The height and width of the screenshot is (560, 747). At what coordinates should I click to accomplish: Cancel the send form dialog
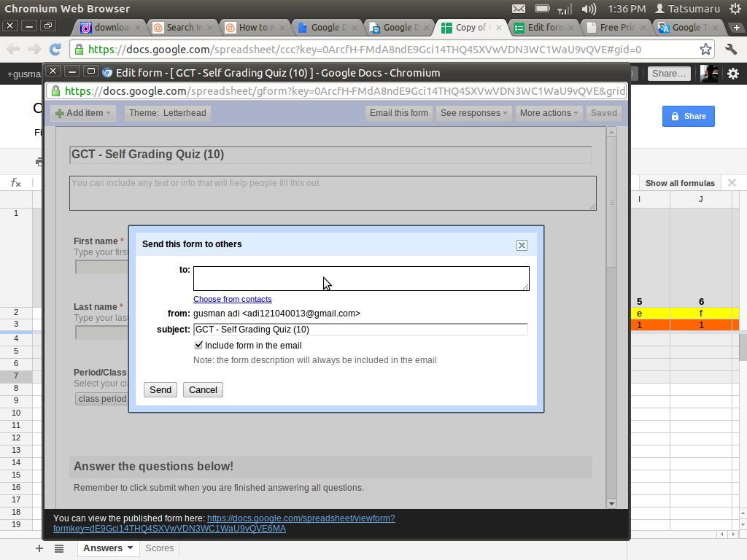[203, 390]
